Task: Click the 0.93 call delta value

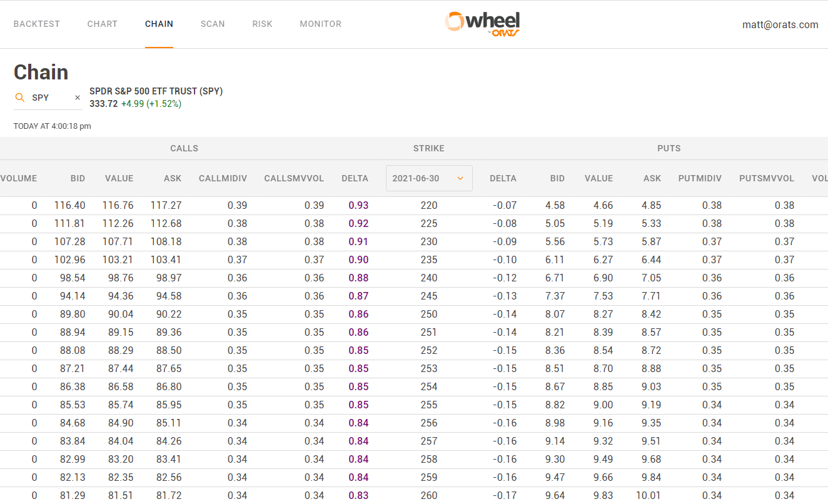Action: point(358,205)
